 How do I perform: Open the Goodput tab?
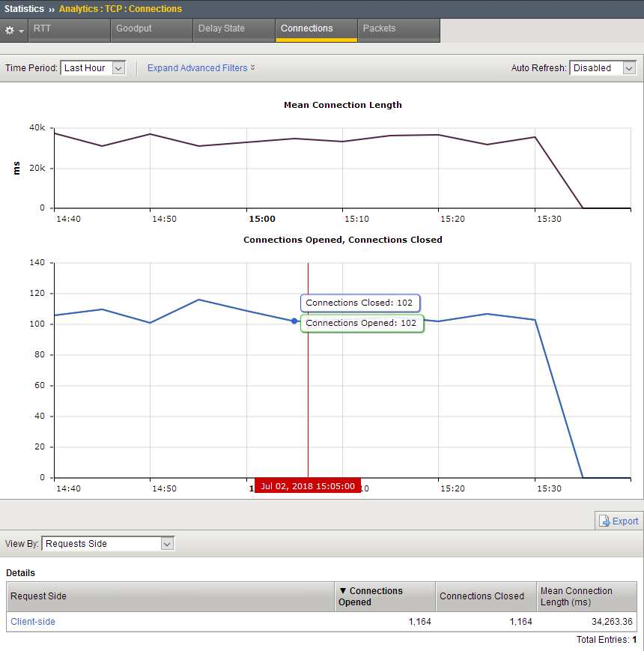pyautogui.click(x=134, y=28)
